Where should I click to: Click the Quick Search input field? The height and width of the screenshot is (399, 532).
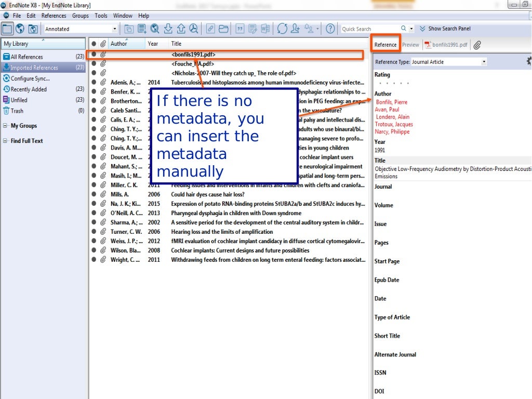[x=370, y=29]
